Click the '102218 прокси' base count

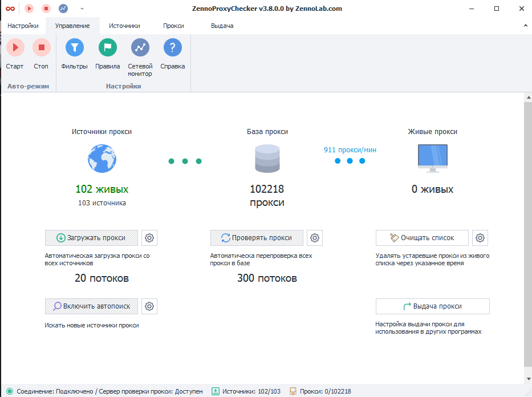click(x=267, y=196)
